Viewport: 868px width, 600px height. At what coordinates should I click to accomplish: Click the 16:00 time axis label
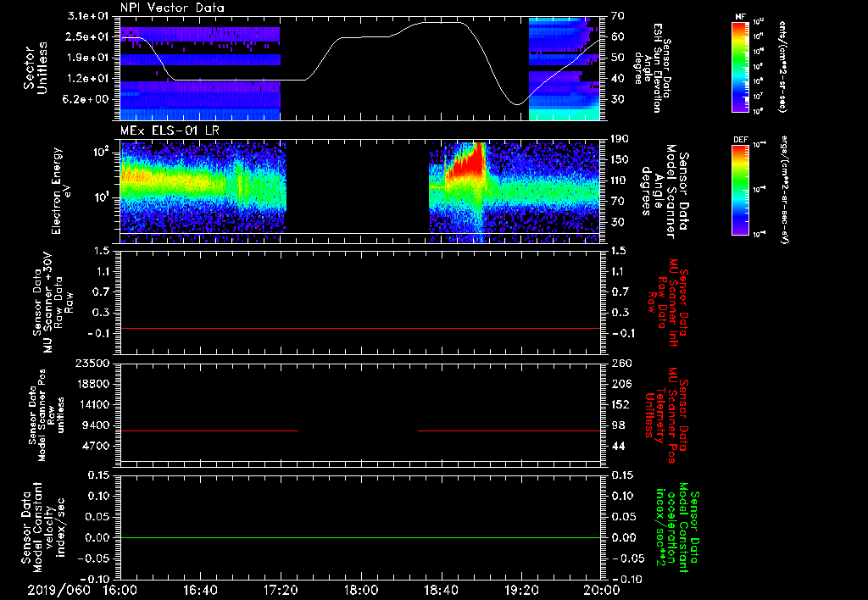coord(120,590)
